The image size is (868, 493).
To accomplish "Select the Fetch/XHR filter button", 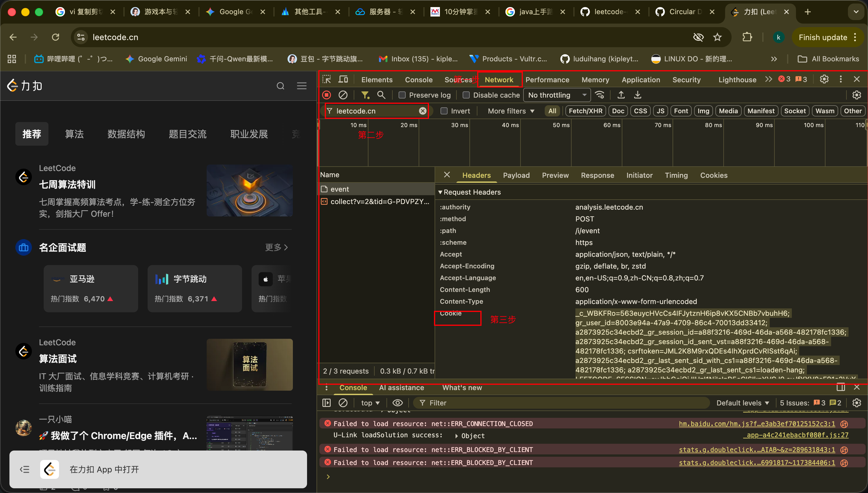I will pos(585,111).
